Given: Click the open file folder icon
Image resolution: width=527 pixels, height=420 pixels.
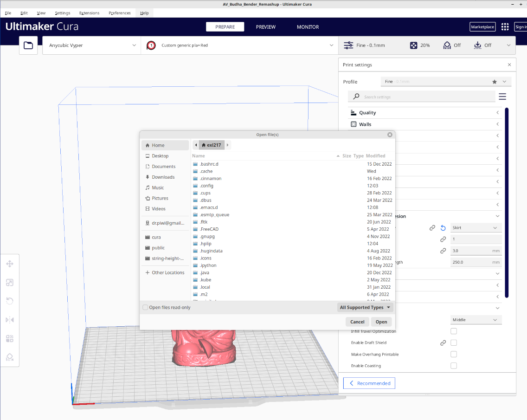Looking at the screenshot, I should tap(28, 45).
